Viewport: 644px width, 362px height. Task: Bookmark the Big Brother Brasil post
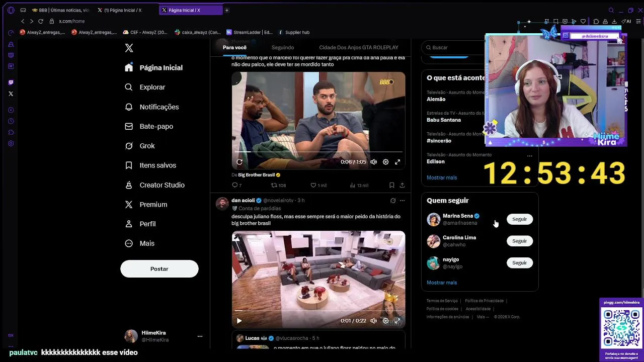pyautogui.click(x=391, y=185)
